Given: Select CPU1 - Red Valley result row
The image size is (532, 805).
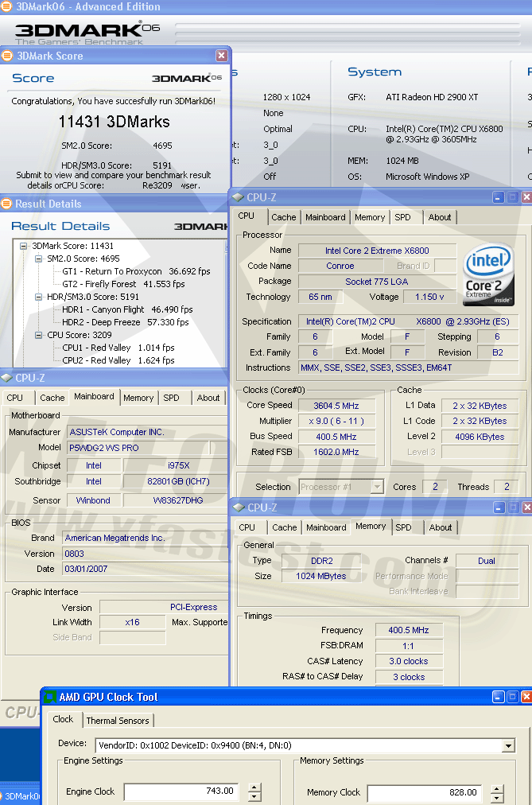Looking at the screenshot, I should point(118,348).
